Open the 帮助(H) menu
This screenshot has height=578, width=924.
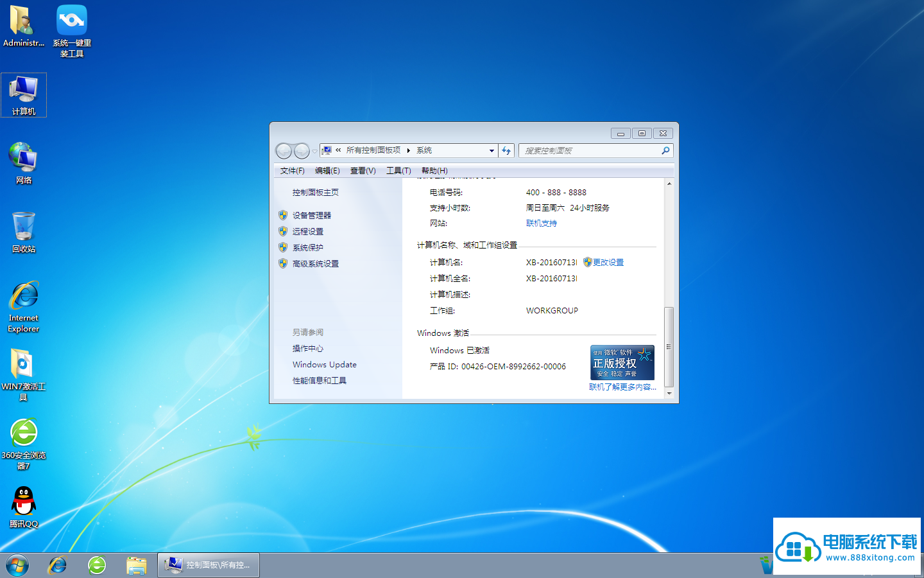[434, 170]
